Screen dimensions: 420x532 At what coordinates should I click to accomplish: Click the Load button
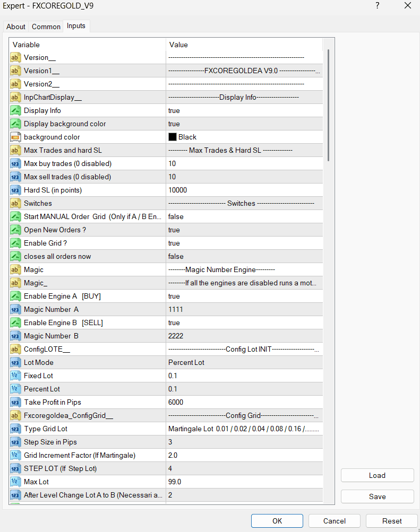[377, 475]
